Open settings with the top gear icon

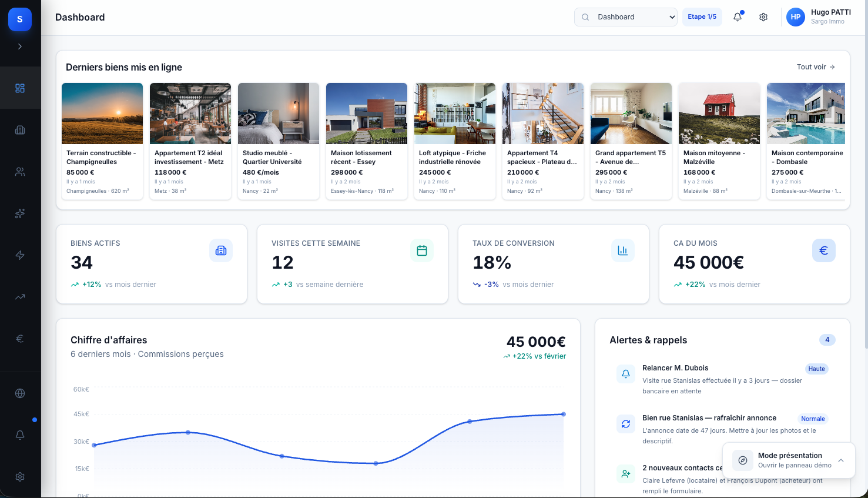[x=763, y=17]
